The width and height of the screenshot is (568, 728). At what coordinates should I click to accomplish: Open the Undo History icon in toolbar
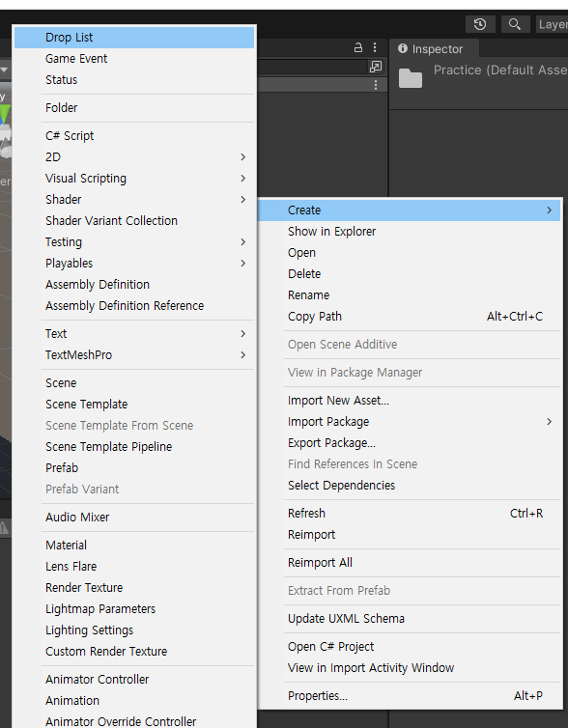[x=480, y=24]
